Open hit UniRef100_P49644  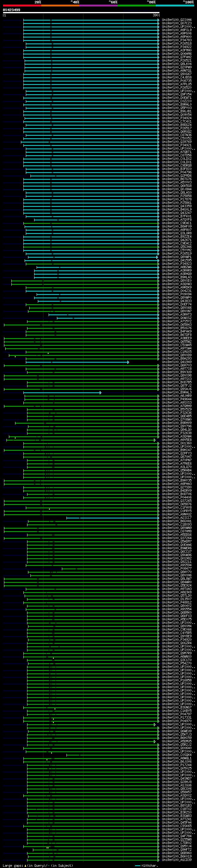click(x=177, y=399)
